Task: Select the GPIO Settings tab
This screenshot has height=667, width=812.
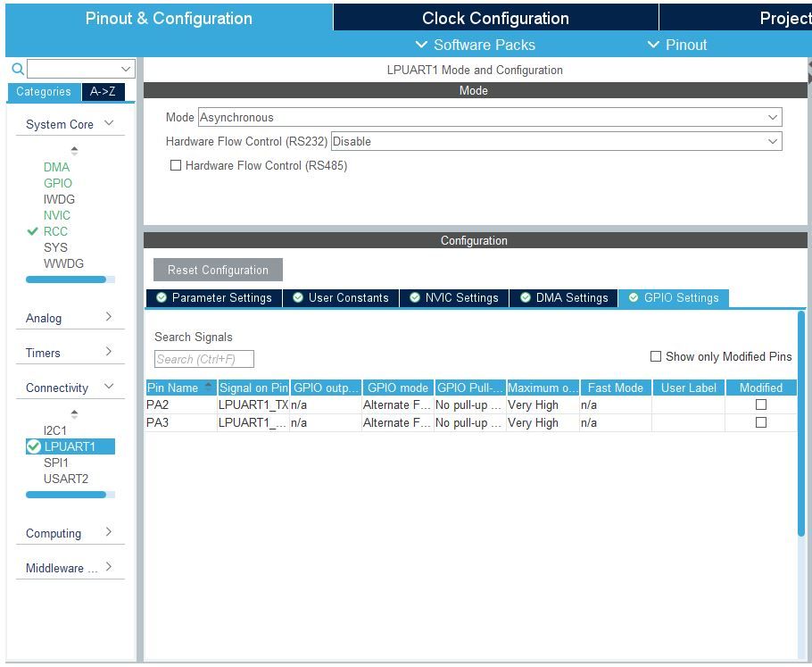Action: 674,297
